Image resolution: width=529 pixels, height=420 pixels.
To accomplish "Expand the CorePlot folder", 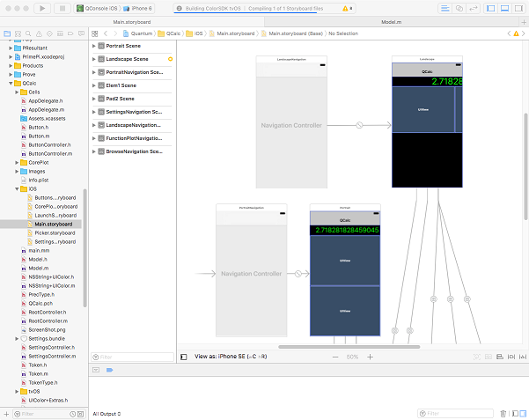I will tap(17, 162).
